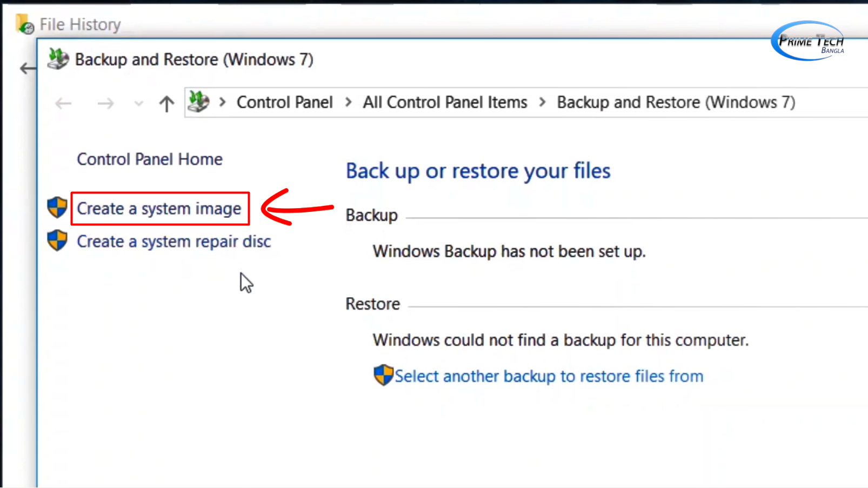Screen dimensions: 868x488
Task: Click the forward arrow navigation button
Action: pos(105,103)
